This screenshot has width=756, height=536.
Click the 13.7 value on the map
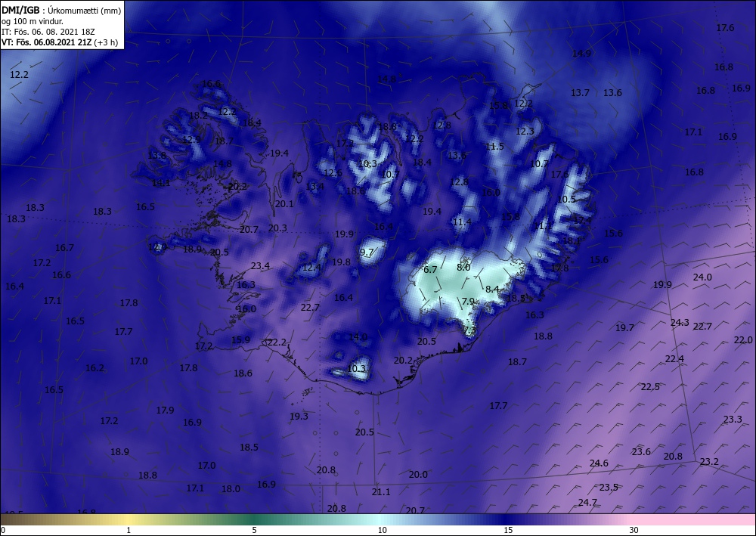[580, 92]
